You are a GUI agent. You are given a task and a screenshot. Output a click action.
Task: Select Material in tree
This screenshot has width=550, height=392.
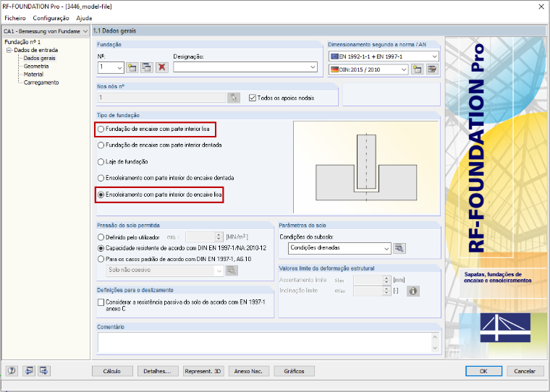coord(33,74)
